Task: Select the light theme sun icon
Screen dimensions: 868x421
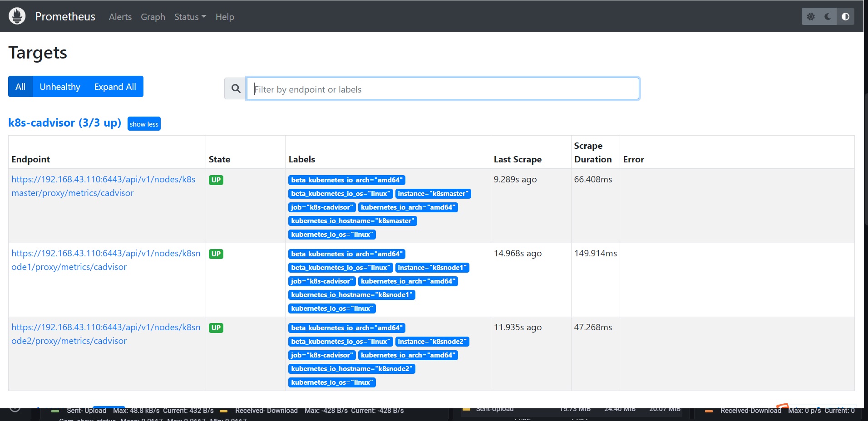Action: coord(810,17)
